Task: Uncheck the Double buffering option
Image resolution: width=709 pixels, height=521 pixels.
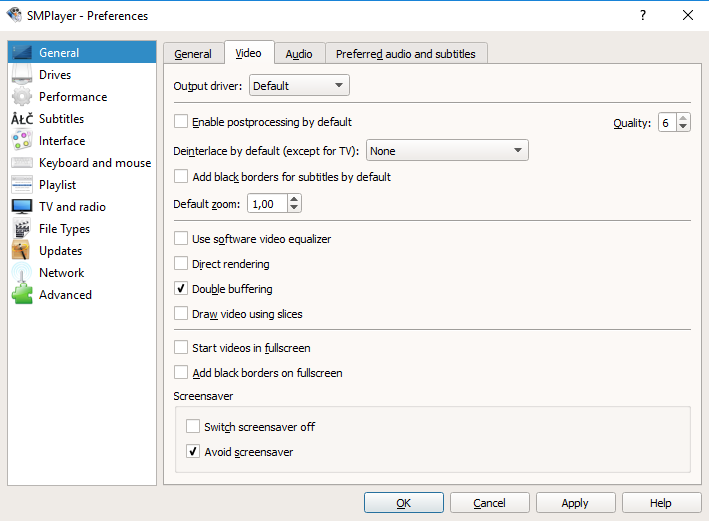Action: pyautogui.click(x=181, y=289)
